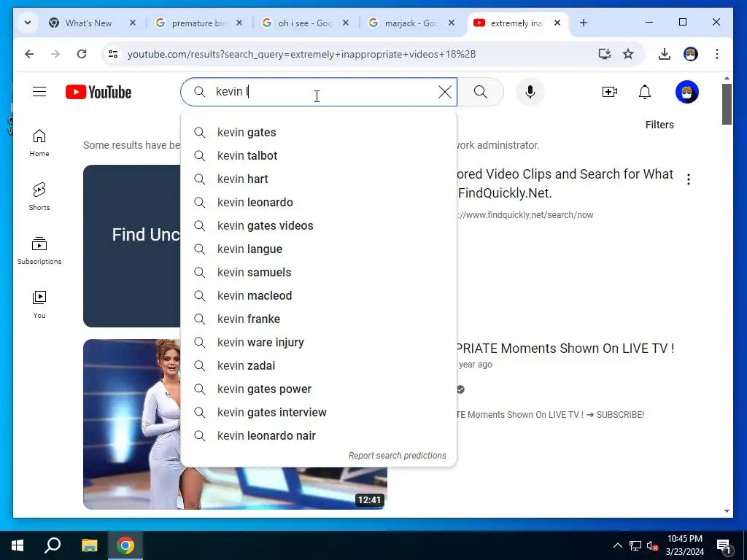747x560 pixels.
Task: Open the Create video icon
Action: tap(609, 92)
